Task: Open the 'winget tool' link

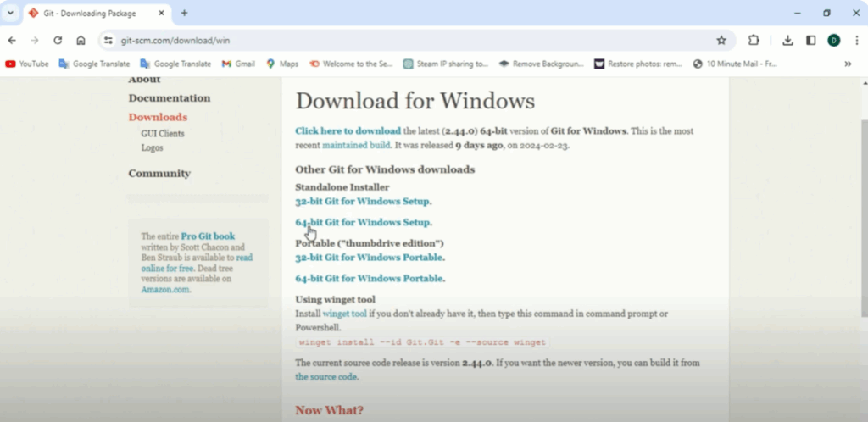Action: pyautogui.click(x=344, y=314)
